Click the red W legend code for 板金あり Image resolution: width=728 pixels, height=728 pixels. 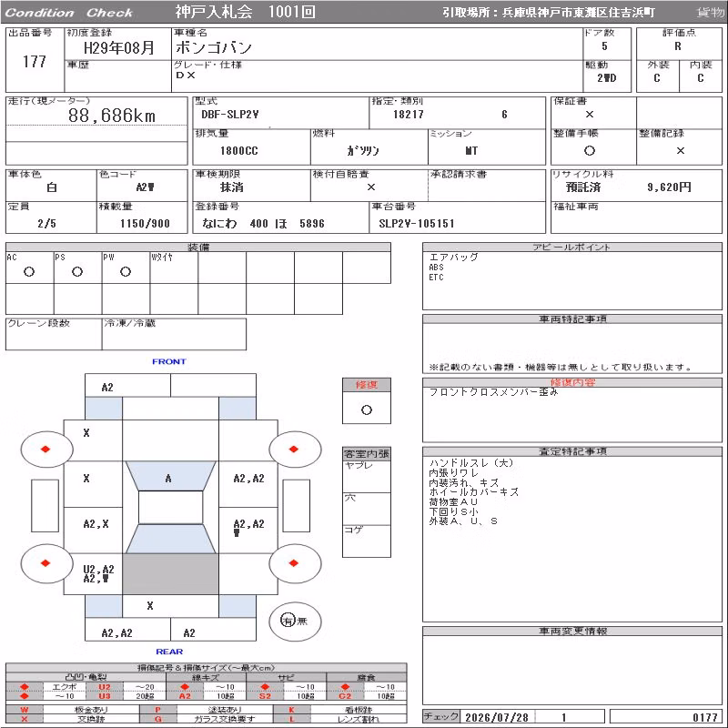point(25,710)
